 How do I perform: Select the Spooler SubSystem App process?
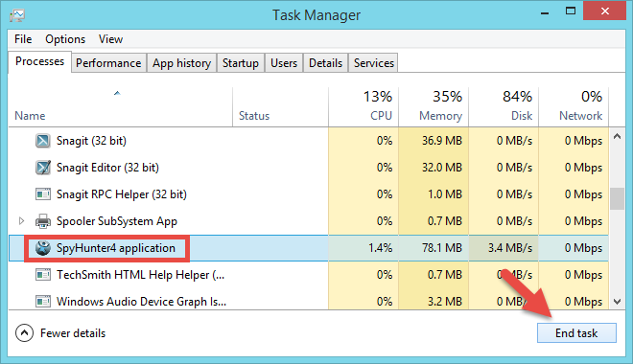pos(117,221)
